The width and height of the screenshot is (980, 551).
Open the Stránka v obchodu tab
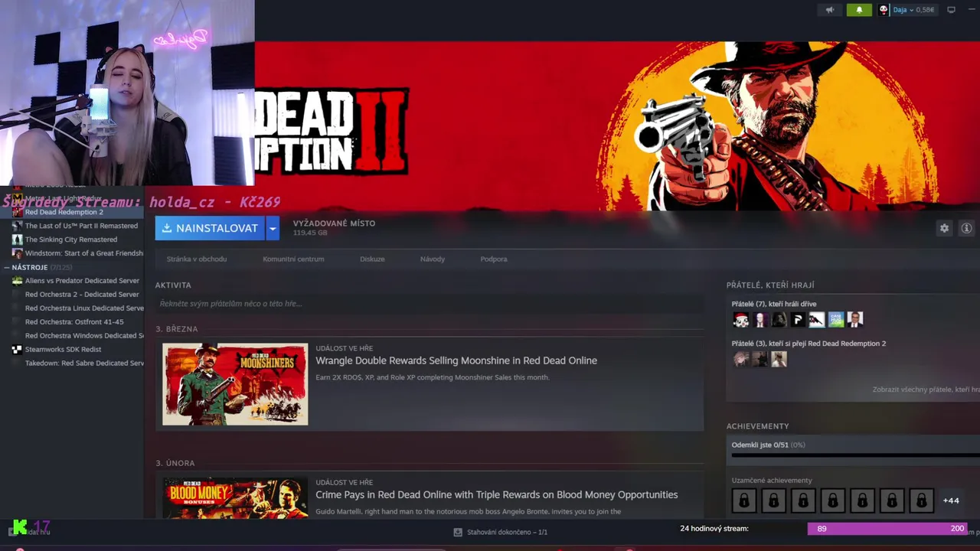pos(197,259)
